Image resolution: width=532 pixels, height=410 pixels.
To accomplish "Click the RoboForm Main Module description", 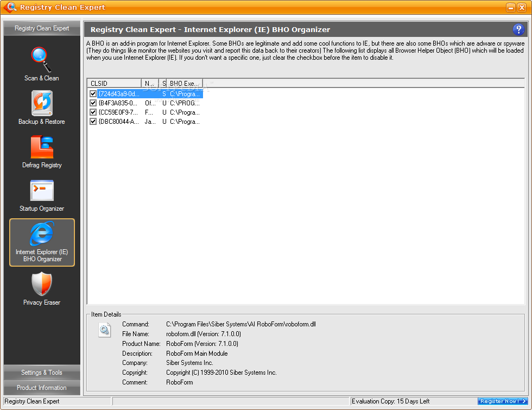I will click(x=197, y=354).
